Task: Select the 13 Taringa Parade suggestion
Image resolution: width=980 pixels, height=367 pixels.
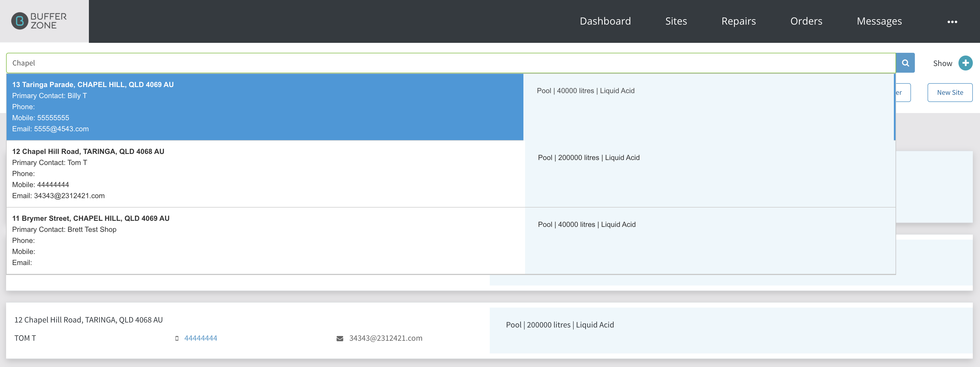Action: coord(451,107)
